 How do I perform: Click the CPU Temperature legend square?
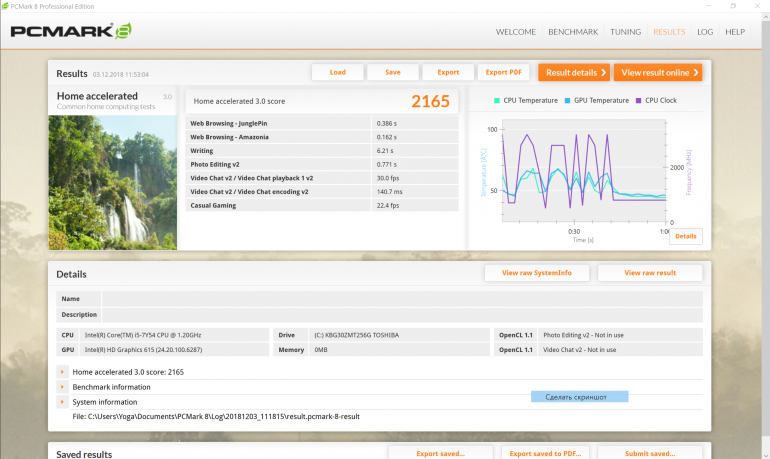(x=497, y=100)
